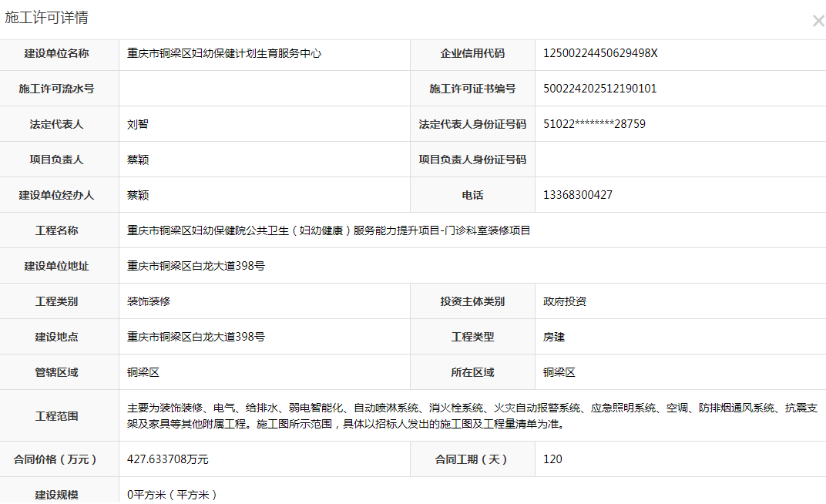Click the 房建 project type value
The height and width of the screenshot is (504, 826).
click(554, 337)
